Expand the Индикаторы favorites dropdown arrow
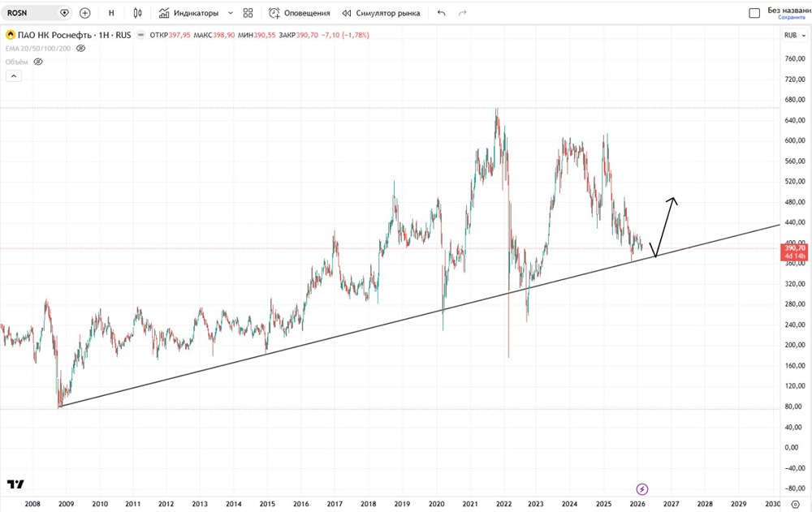Screen dimensions: 812x512 click(x=231, y=13)
